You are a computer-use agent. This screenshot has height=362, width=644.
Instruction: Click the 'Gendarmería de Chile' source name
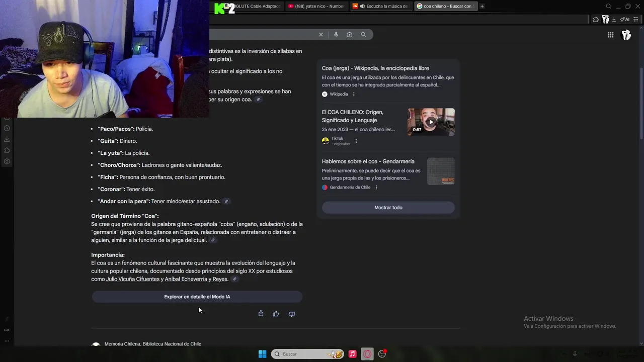pos(350,188)
